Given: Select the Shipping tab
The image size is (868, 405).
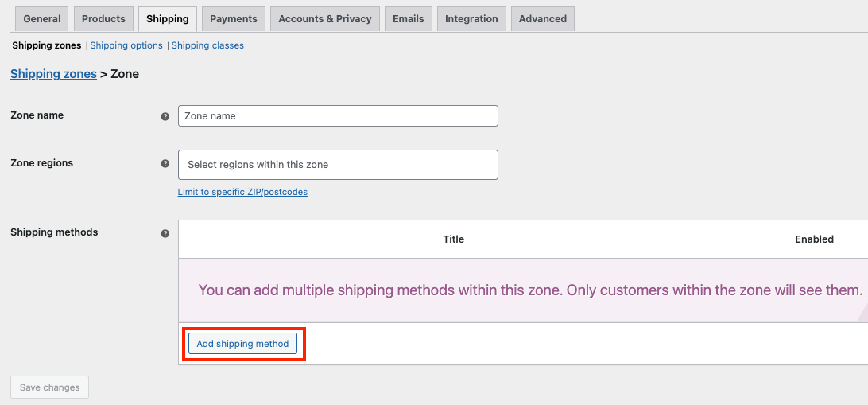Looking at the screenshot, I should pyautogui.click(x=168, y=19).
